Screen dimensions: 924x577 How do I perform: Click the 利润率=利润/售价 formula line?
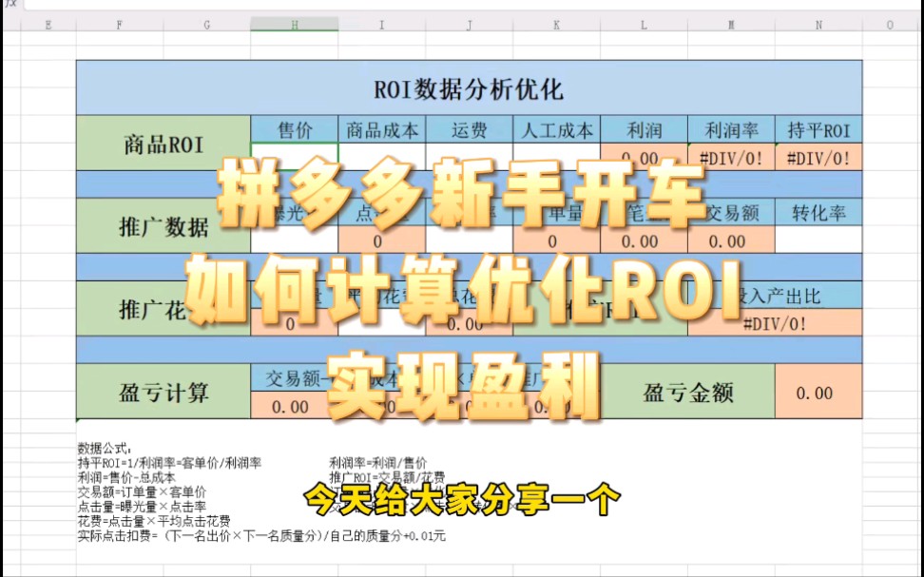377,463
